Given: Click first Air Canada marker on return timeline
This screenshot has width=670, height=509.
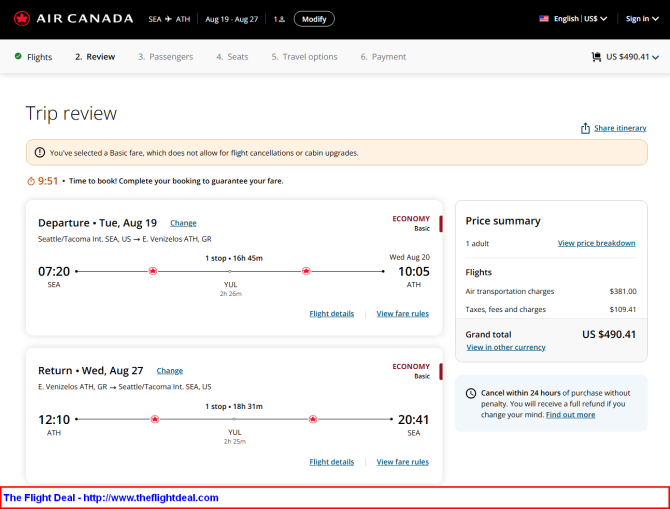Looking at the screenshot, I should [155, 419].
